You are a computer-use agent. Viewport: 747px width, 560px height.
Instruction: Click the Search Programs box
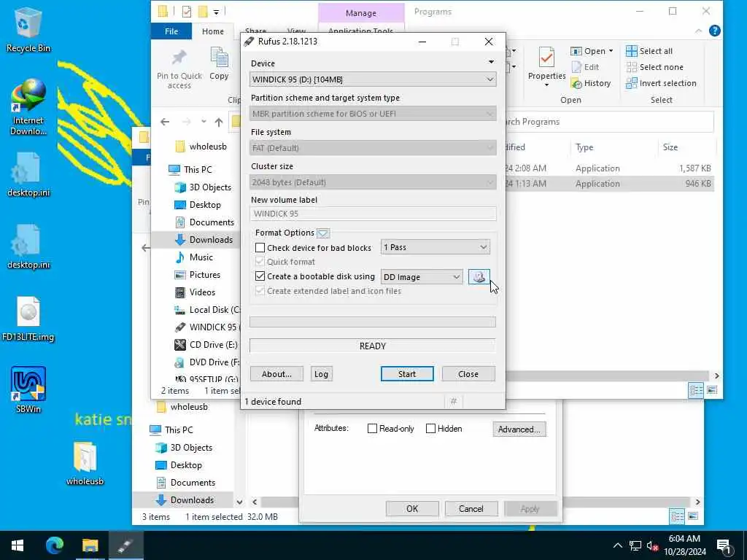(x=610, y=122)
